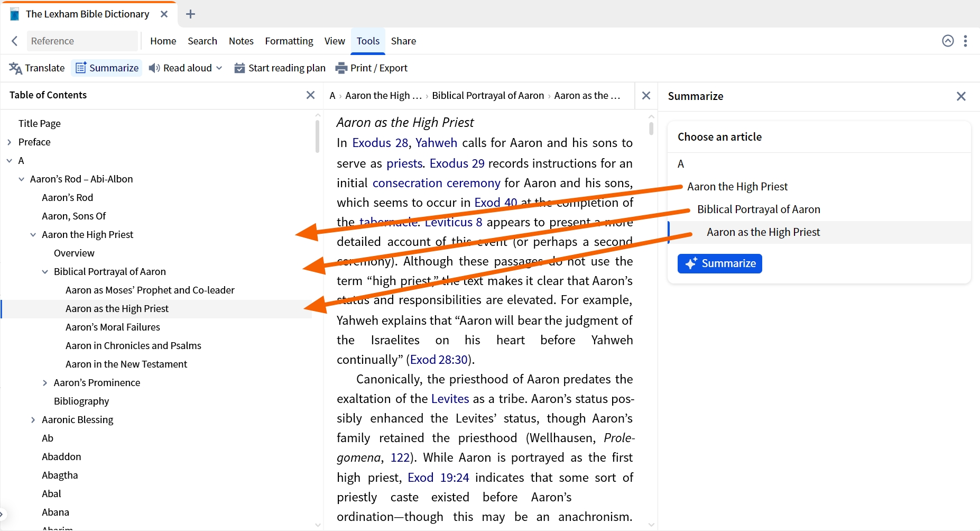The width and height of the screenshot is (980, 531).
Task: Click the article pane scrollbar thumb
Action: coord(651,129)
